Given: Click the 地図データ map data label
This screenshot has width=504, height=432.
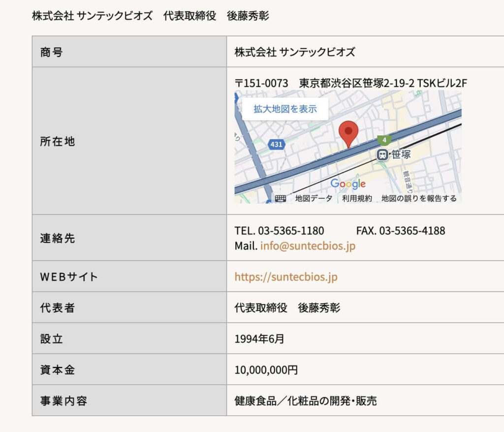Looking at the screenshot, I should pyautogui.click(x=314, y=199).
